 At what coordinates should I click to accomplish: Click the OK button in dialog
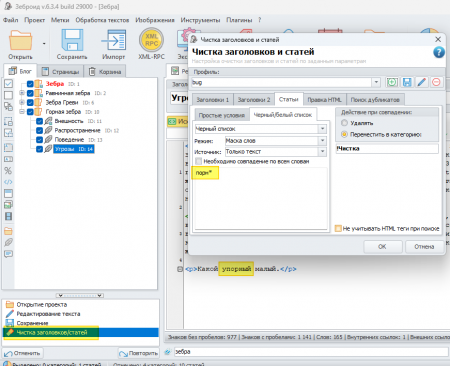[x=382, y=247]
